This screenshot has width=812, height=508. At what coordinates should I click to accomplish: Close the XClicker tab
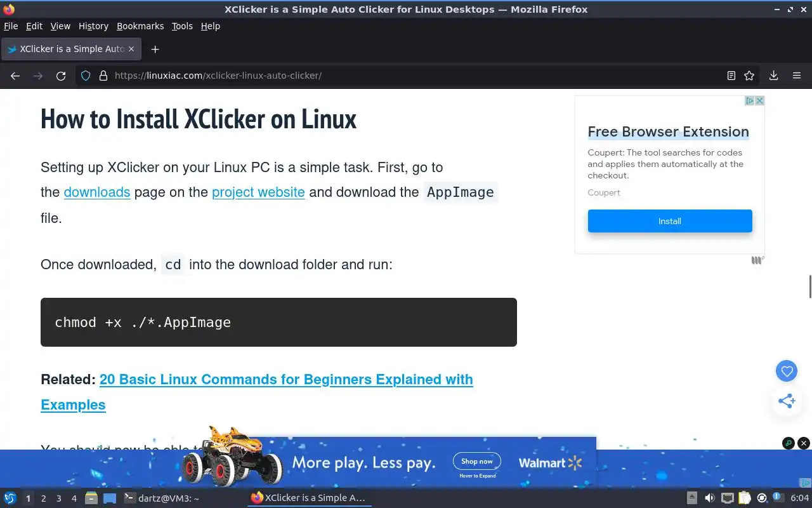131,49
